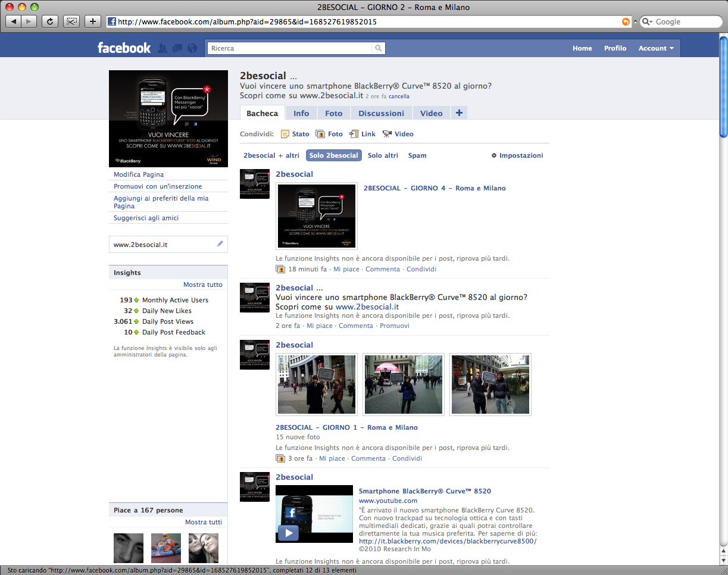Expand the Account dropdown menu

[656, 48]
